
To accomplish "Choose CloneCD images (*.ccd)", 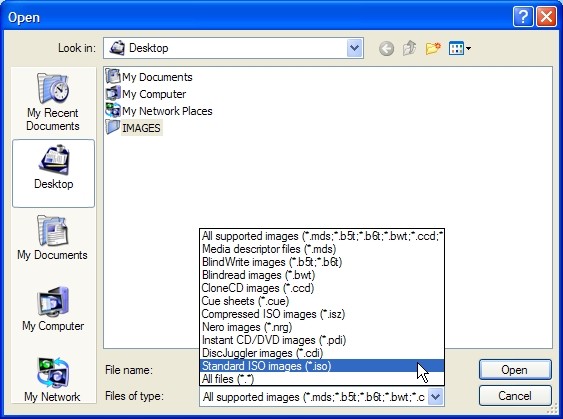I will click(322, 288).
